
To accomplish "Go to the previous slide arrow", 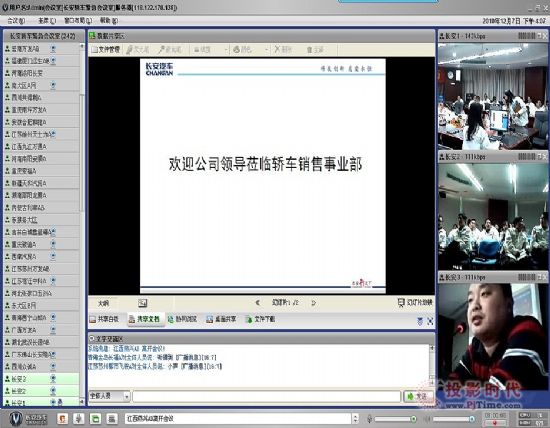I will (257, 303).
